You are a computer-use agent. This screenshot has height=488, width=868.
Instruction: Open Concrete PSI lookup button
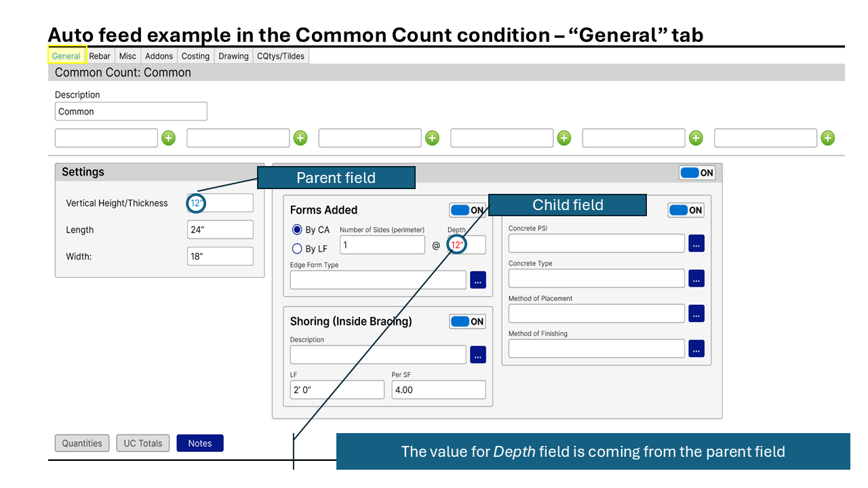(696, 243)
